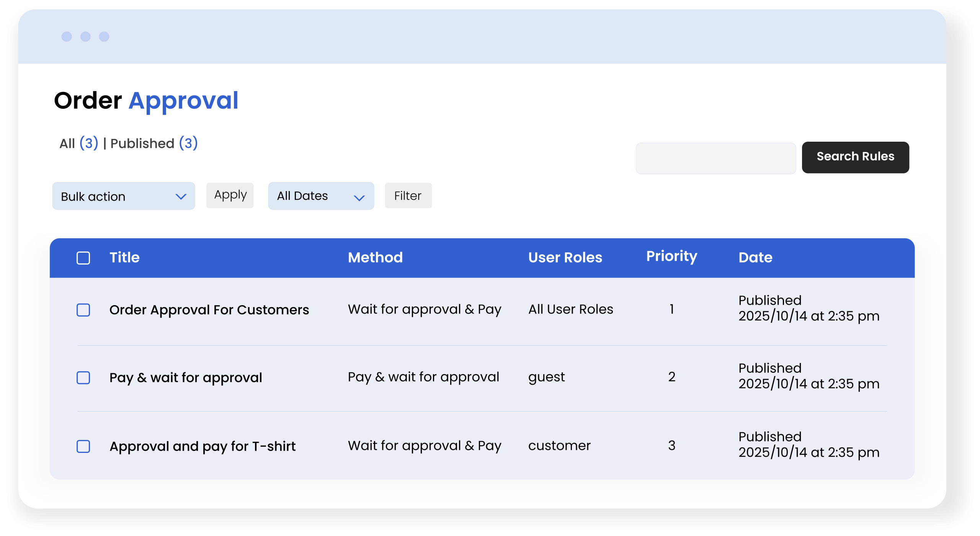The image size is (980, 536).
Task: Check the select-all checkbox in table header
Action: [x=83, y=258]
